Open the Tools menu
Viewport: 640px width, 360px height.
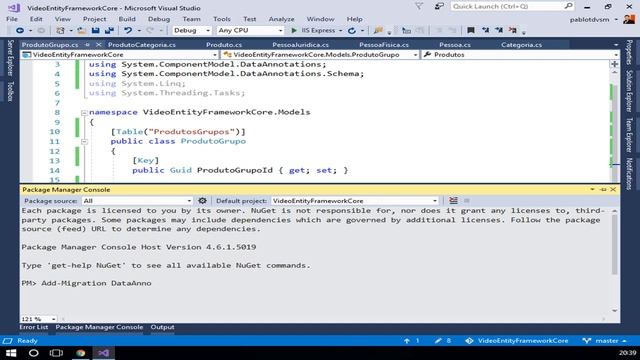(x=222, y=19)
